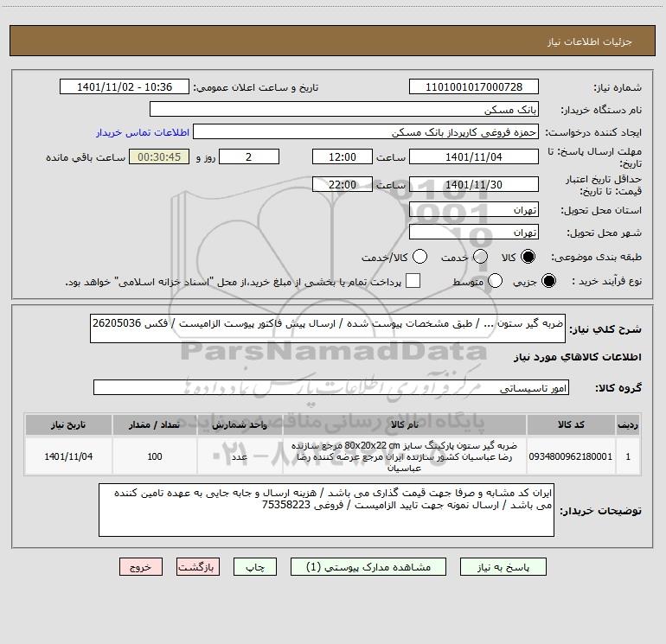Select the کالا/خدمت radio button
Viewport: 666px width, 644px height.
click(x=420, y=257)
